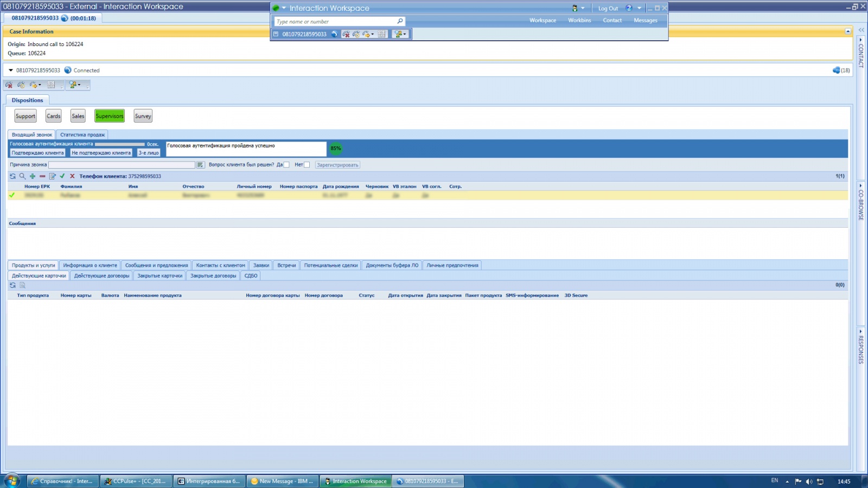Image resolution: width=868 pixels, height=488 pixels.
Task: Switch to Статистика продаж tab
Action: point(82,134)
